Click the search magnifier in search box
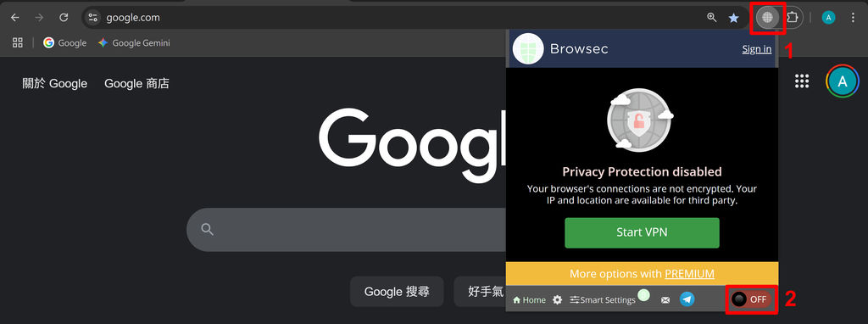The width and height of the screenshot is (868, 324). [x=208, y=229]
